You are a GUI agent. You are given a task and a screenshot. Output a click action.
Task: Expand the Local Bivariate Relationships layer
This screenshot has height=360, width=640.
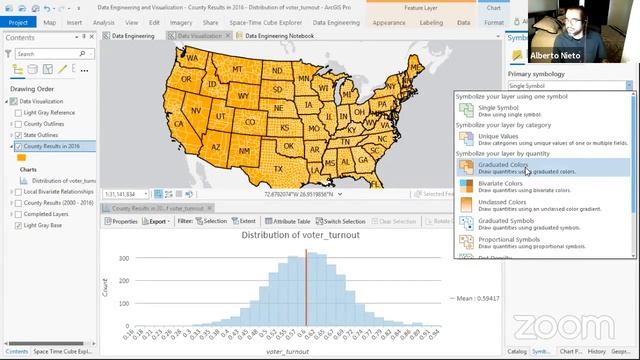[x=11, y=192]
